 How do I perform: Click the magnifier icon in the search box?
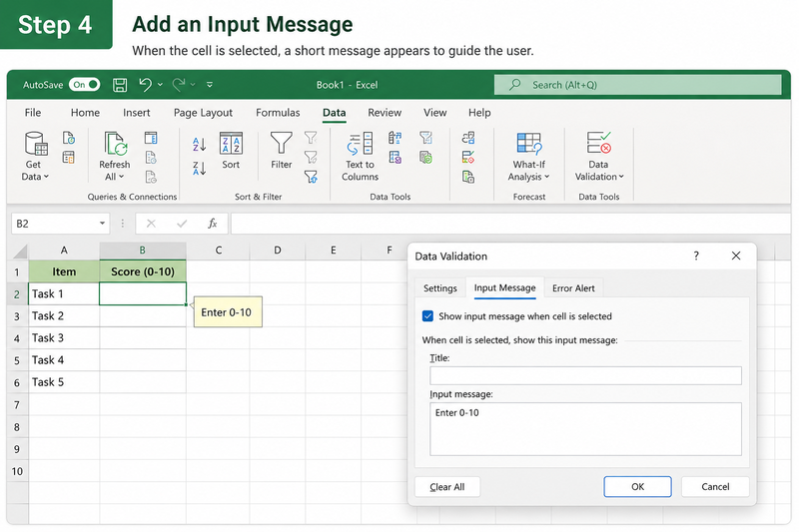point(515,85)
